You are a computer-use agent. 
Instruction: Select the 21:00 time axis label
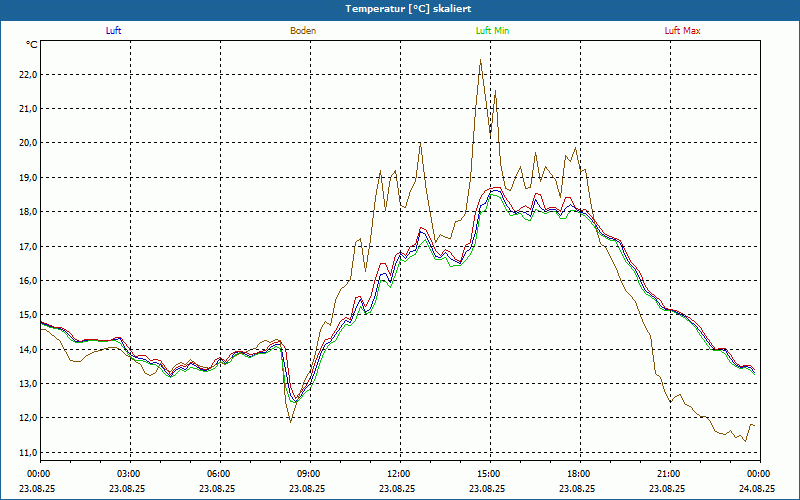(x=668, y=474)
